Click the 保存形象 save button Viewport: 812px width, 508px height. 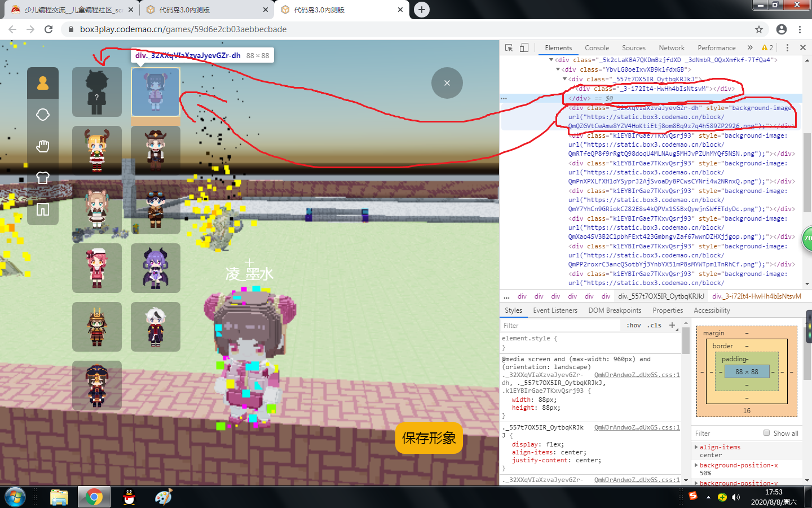click(x=429, y=438)
